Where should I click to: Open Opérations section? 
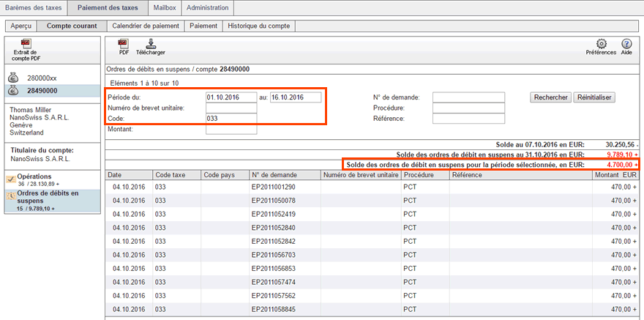[52, 179]
